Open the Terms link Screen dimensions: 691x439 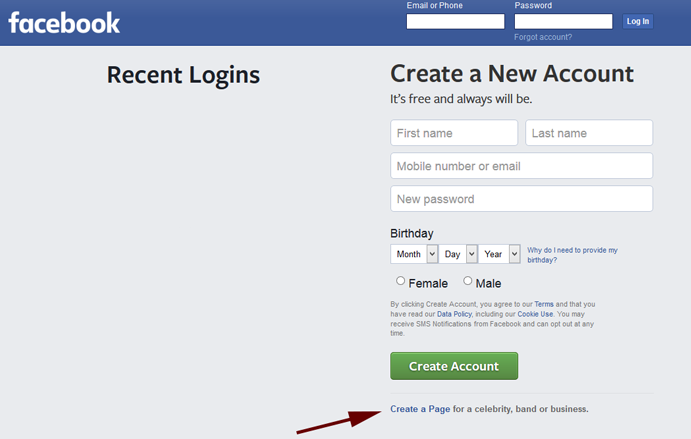tap(544, 304)
